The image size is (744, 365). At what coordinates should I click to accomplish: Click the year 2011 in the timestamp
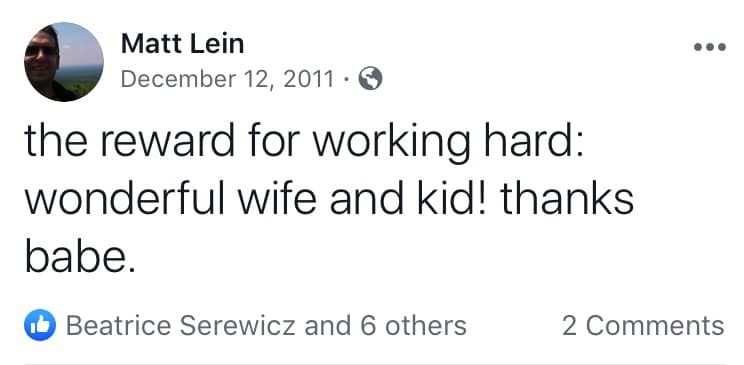[308, 79]
